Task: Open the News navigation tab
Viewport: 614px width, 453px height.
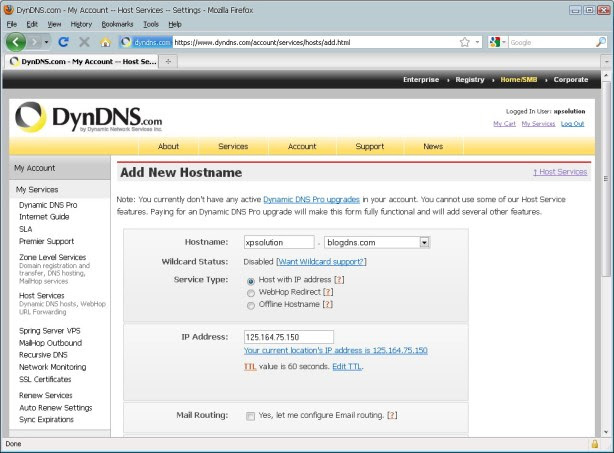Action: (x=433, y=146)
